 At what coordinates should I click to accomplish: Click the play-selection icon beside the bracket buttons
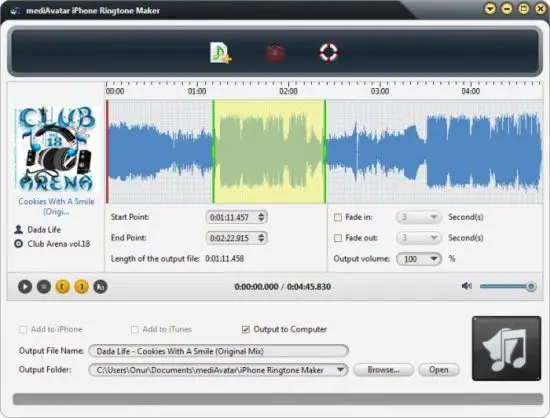click(100, 286)
